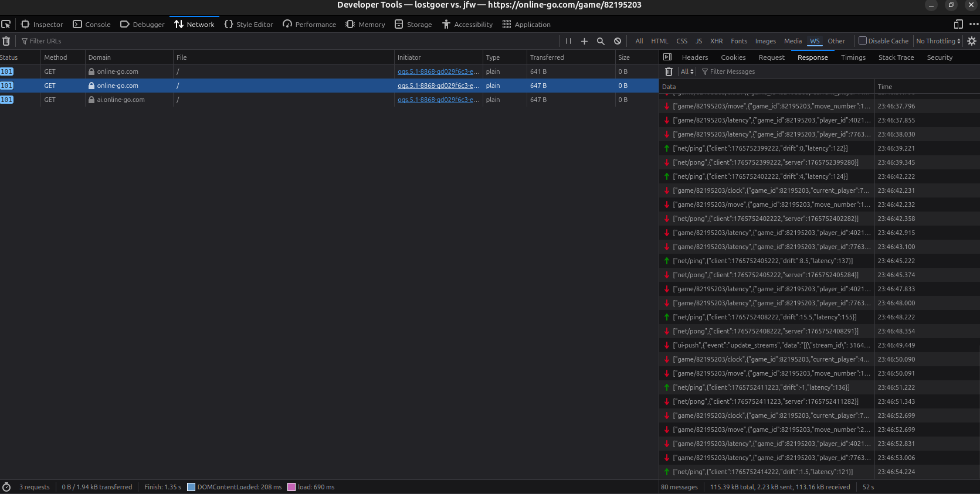The image size is (980, 494).
Task: Collapse the request details pane
Action: 667,57
